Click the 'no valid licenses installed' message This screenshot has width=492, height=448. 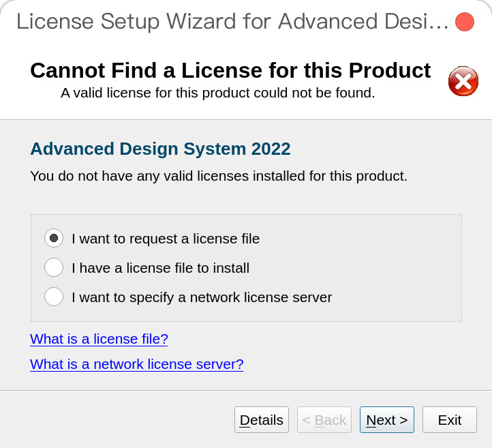pyautogui.click(x=219, y=176)
